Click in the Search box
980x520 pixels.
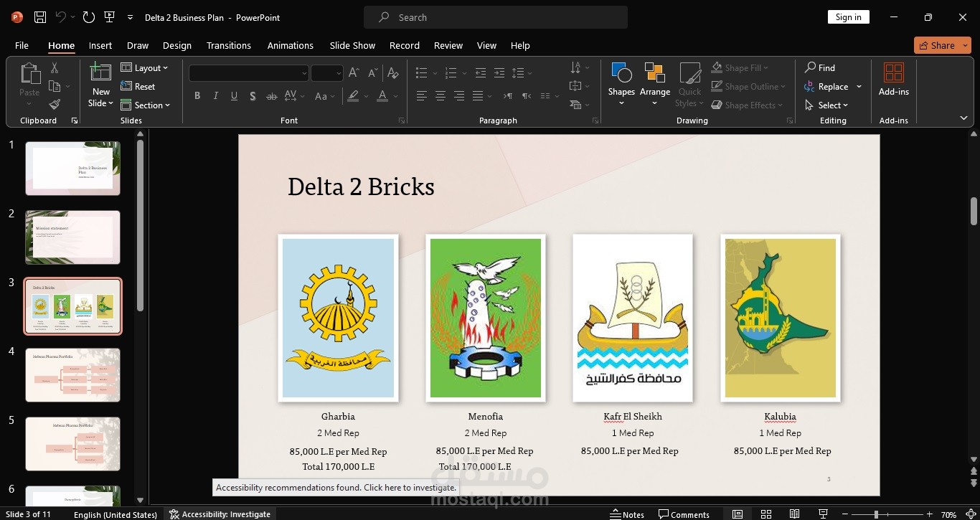[x=496, y=17]
